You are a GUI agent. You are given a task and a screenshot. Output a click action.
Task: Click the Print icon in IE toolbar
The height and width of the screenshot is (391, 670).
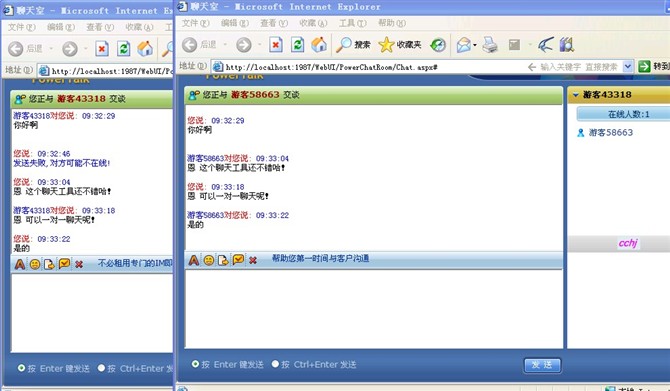tap(490, 44)
